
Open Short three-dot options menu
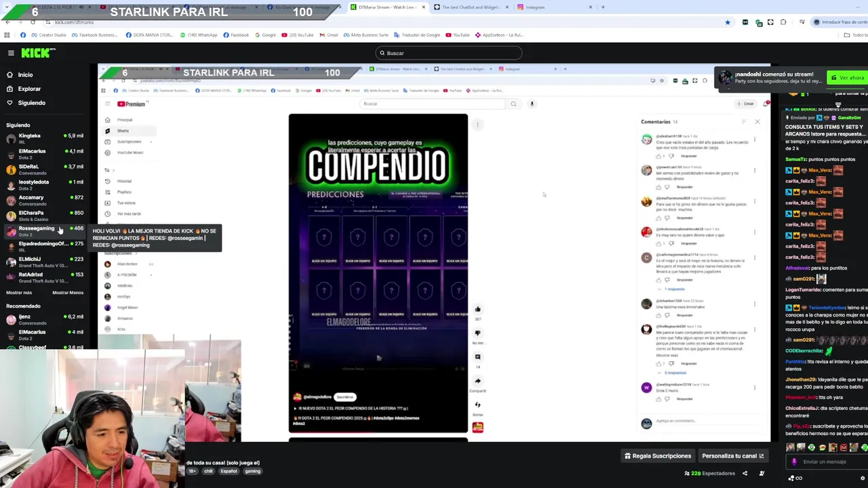477,125
